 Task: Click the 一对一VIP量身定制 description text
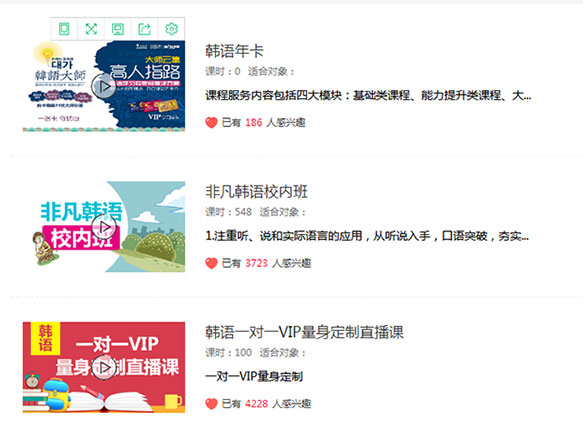[254, 376]
